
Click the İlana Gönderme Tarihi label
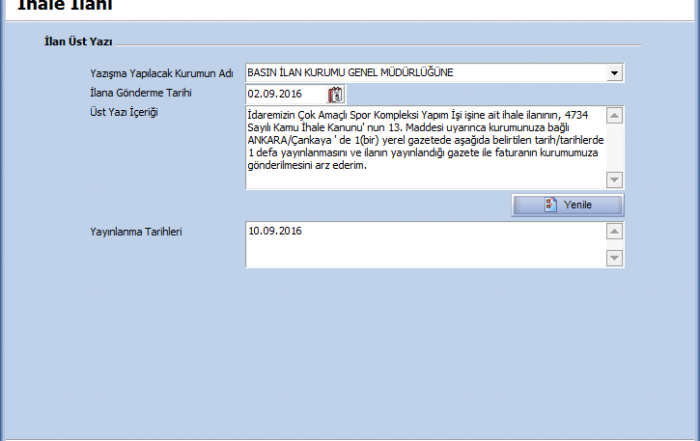(140, 92)
